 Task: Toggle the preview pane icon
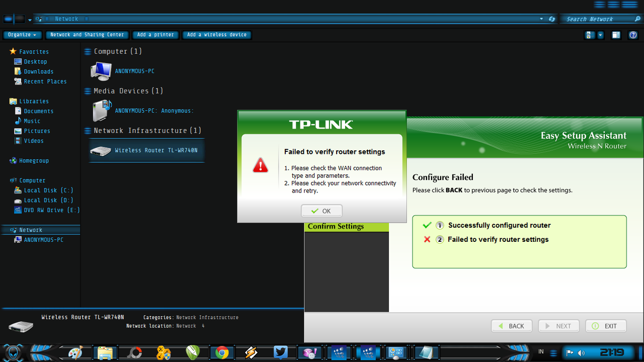pos(616,35)
